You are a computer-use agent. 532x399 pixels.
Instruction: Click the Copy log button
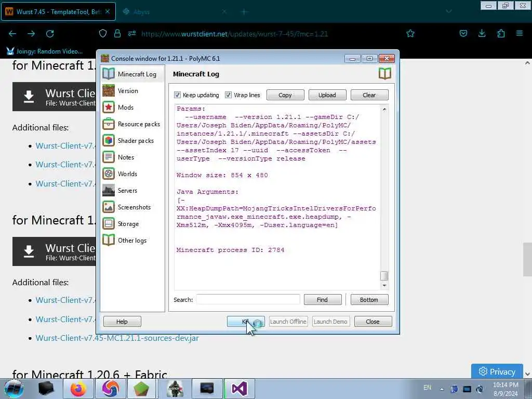(285, 95)
